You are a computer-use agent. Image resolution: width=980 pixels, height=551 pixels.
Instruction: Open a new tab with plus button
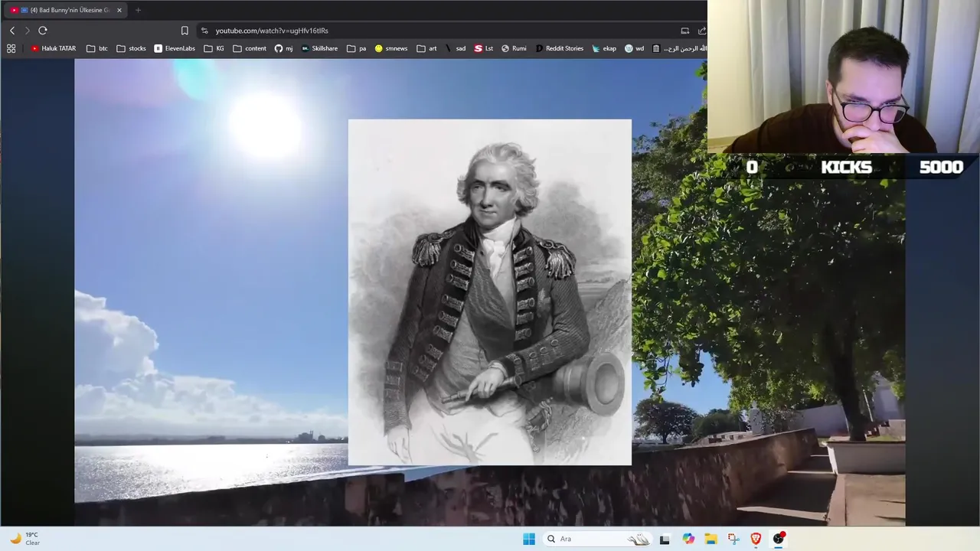tap(138, 10)
